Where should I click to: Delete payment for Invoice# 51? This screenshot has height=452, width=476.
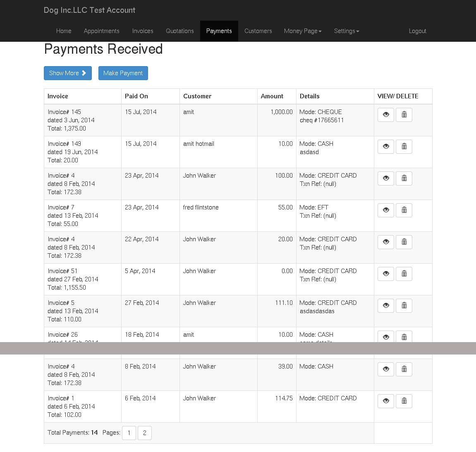[404, 274]
